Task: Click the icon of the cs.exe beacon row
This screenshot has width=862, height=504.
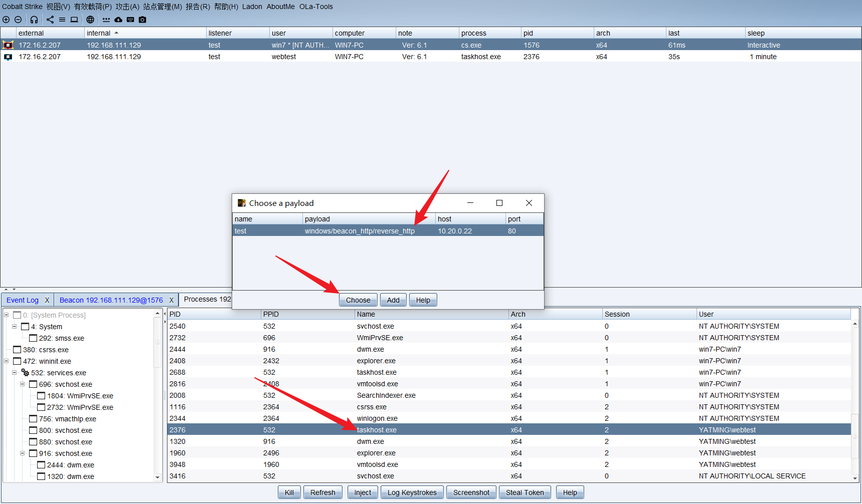Action: (8, 45)
